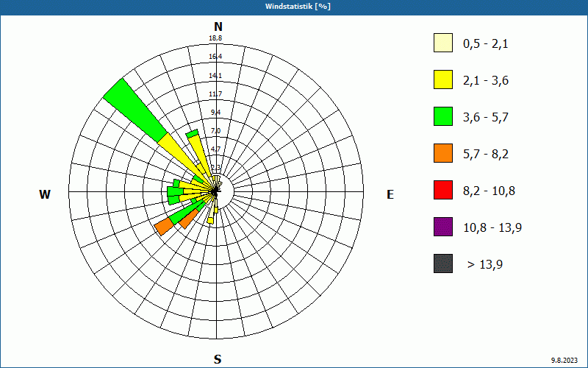Click the N compass label
The width and height of the screenshot is (588, 368).
(x=218, y=26)
